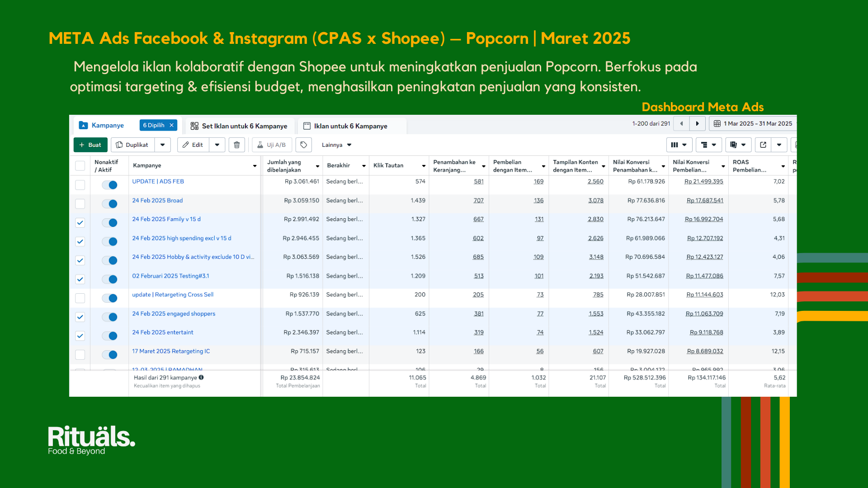Go to previous page of campaigns
This screenshot has width=868, height=488.
pyautogui.click(x=681, y=124)
